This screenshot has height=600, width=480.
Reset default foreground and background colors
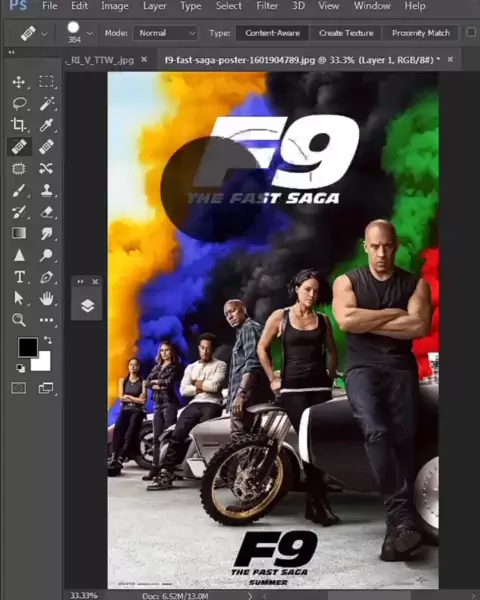point(20,368)
